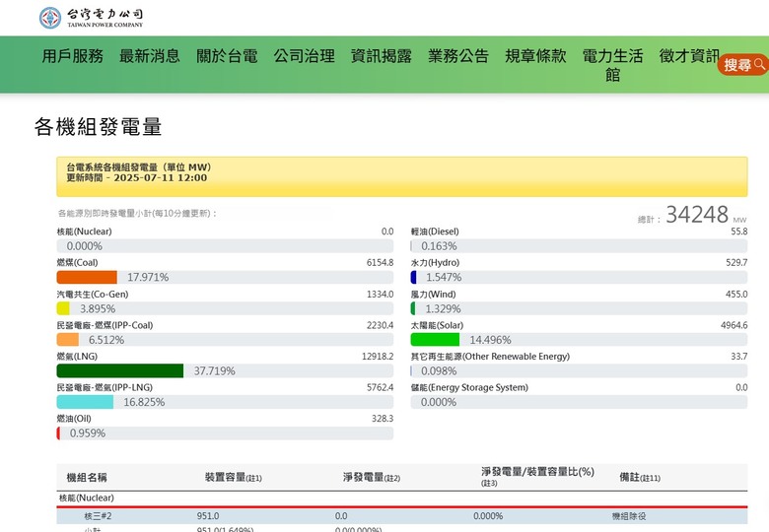Open the 最新消息 menu
The height and width of the screenshot is (532, 769).
(150, 56)
